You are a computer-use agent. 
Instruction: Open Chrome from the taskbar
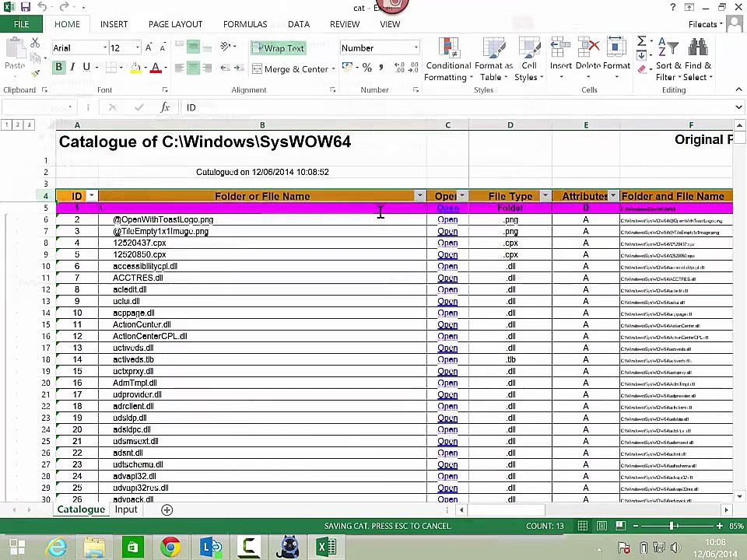(170, 547)
